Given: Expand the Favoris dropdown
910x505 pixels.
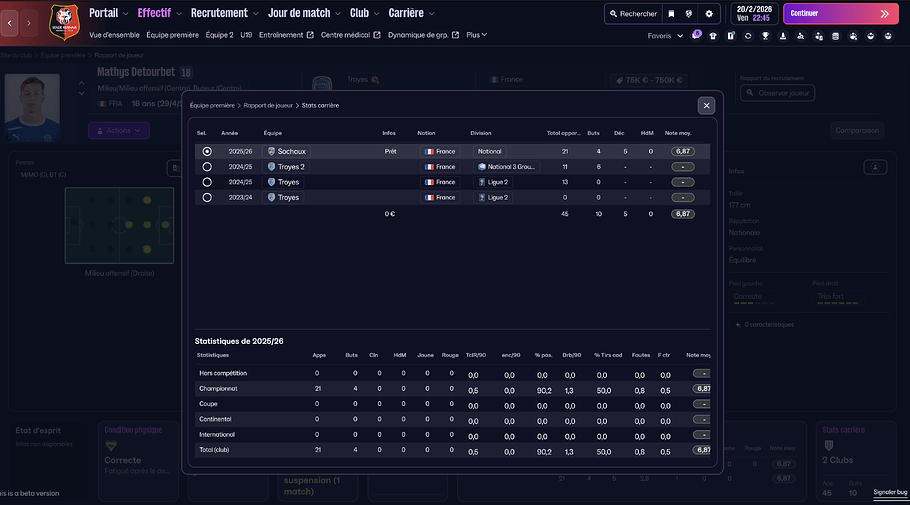Looking at the screenshot, I should (x=664, y=36).
